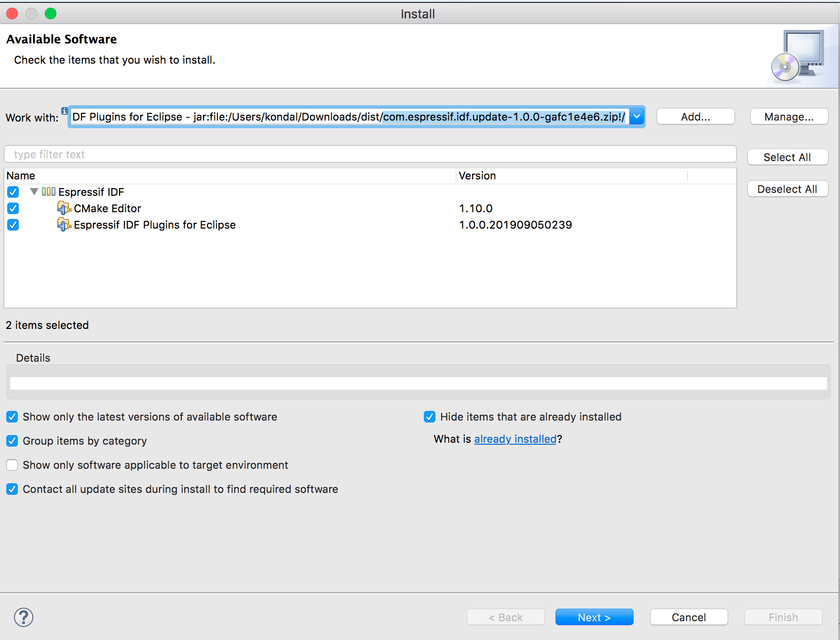Click into the type filter text field
The height and width of the screenshot is (640, 840).
tap(370, 154)
